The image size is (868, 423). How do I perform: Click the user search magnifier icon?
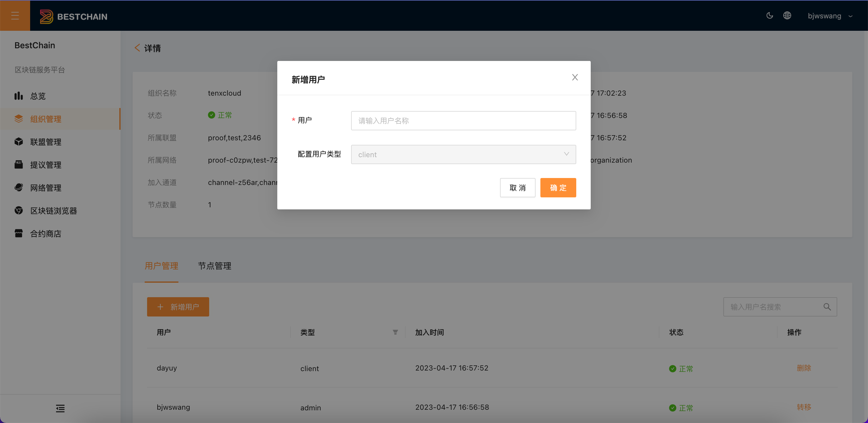tap(827, 307)
